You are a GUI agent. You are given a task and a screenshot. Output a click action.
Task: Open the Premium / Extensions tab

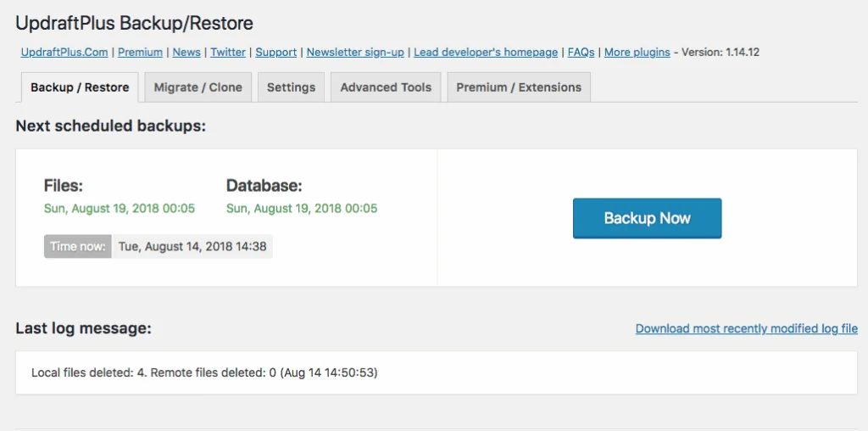[519, 87]
